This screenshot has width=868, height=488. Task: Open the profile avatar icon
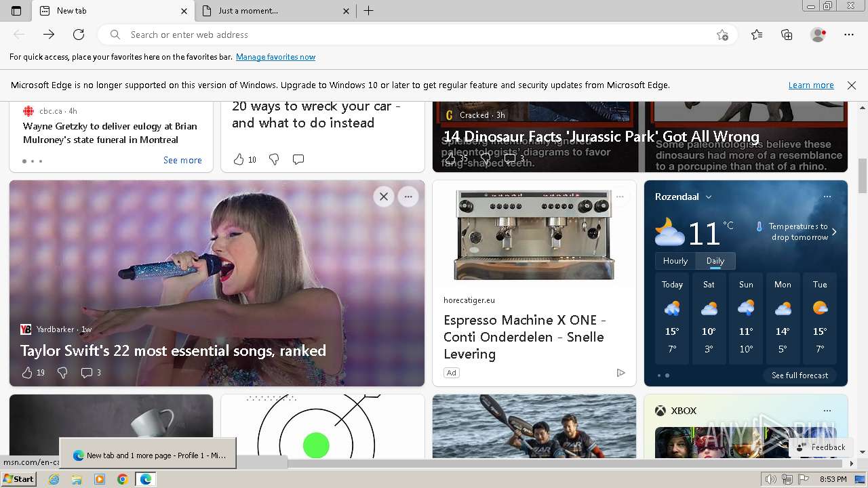818,35
